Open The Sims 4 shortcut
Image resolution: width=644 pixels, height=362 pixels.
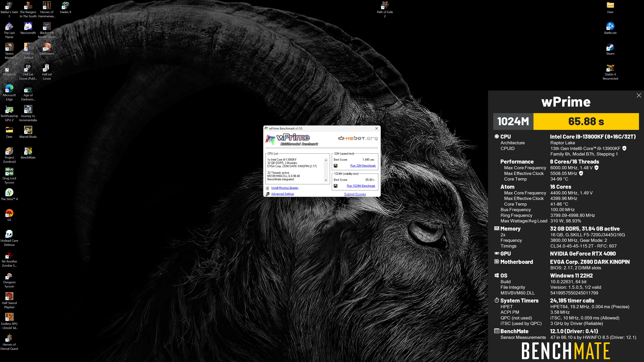click(x=9, y=194)
